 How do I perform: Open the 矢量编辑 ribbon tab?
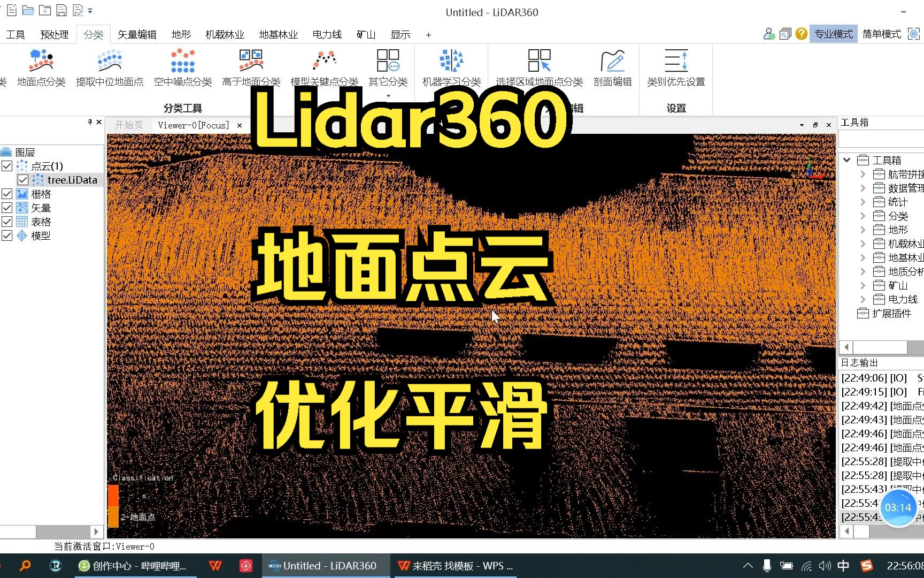137,35
